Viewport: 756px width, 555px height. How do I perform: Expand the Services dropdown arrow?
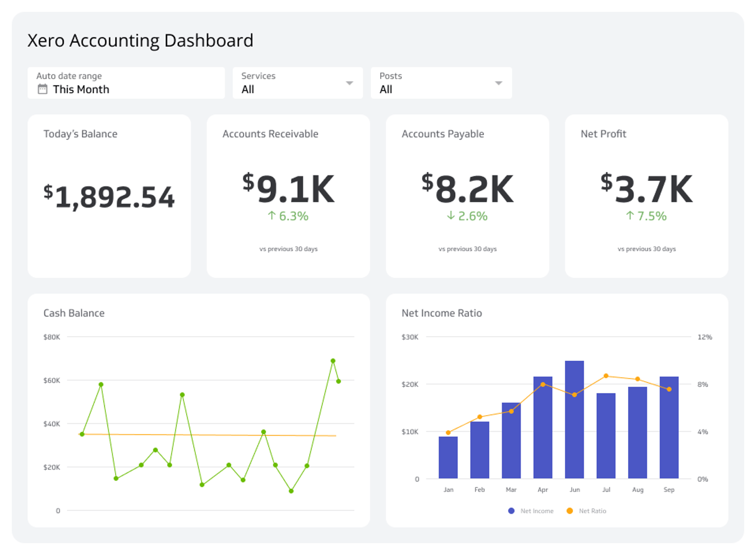pyautogui.click(x=349, y=83)
